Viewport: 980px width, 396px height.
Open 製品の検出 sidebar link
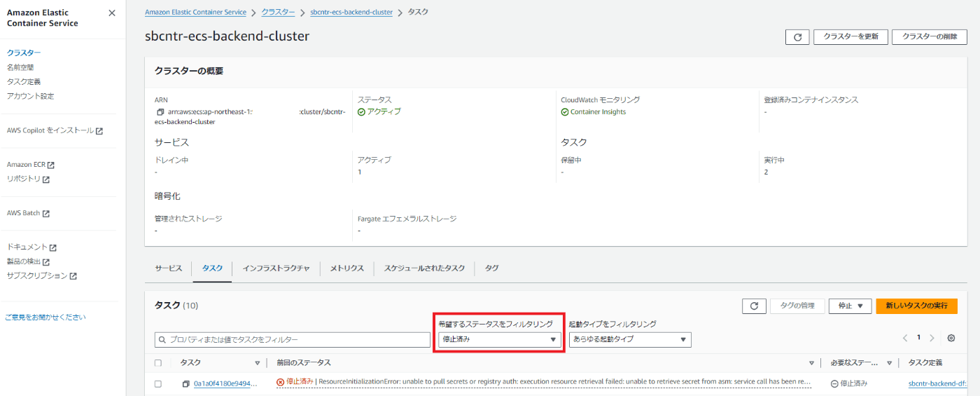(x=28, y=261)
